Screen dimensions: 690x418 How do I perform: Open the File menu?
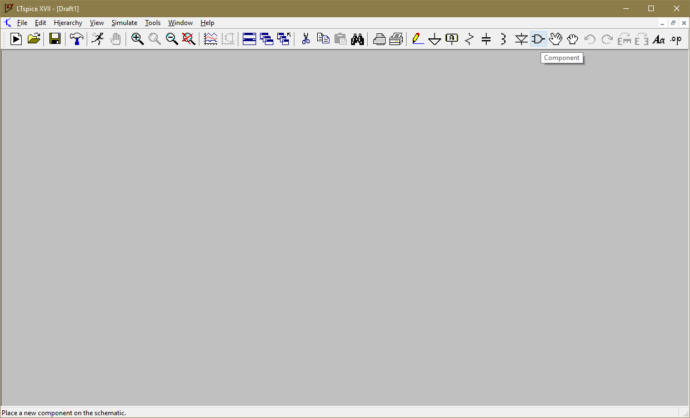tap(22, 22)
